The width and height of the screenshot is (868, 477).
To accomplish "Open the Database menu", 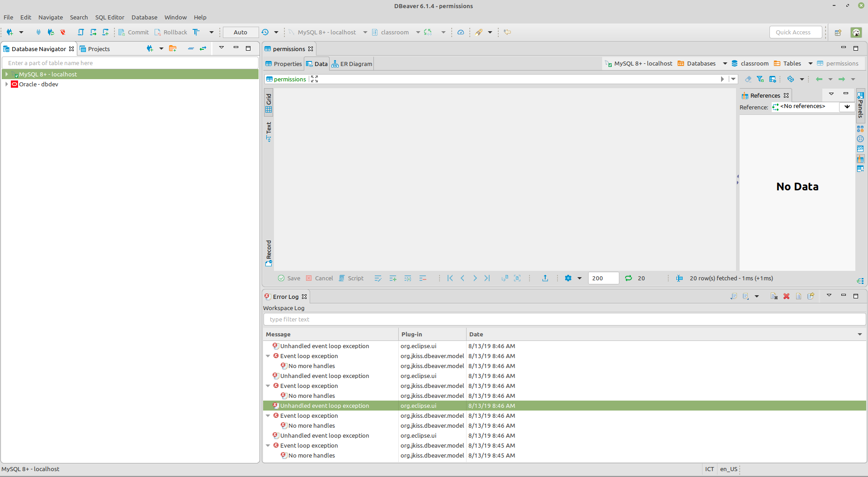I will pos(144,17).
